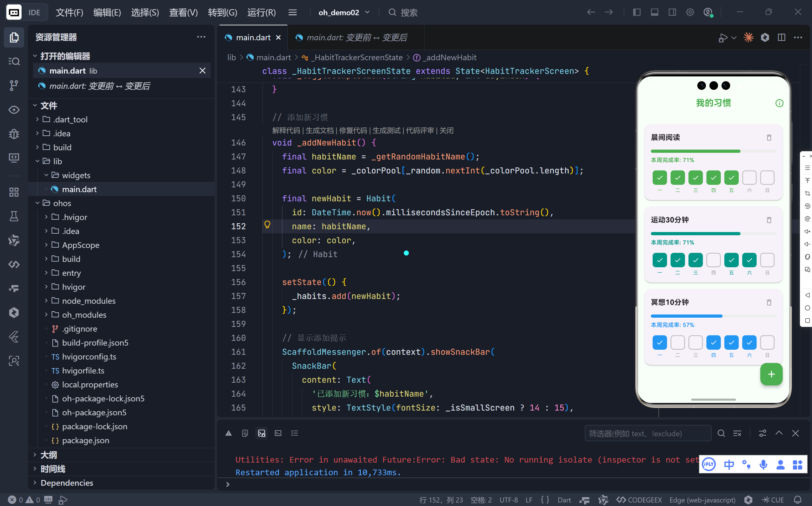Viewport: 812px width, 506px height.
Task: Click 生成测试 code lens link
Action: point(386,131)
